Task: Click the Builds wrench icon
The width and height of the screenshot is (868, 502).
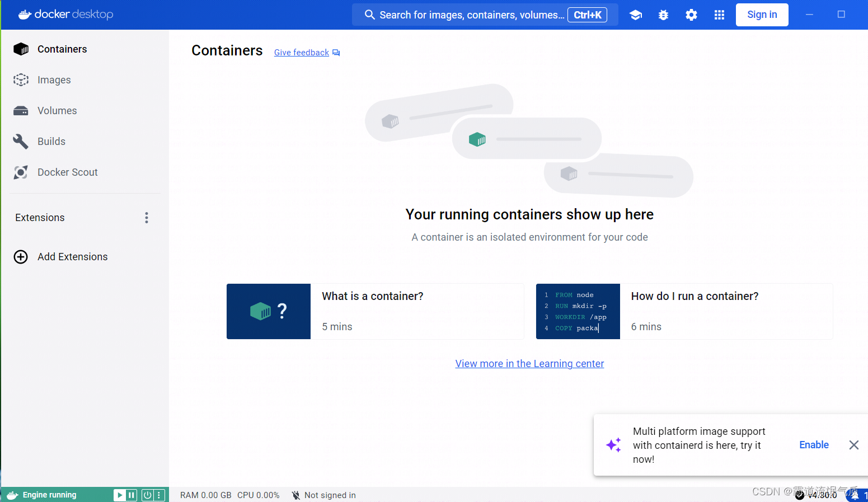Action: pyautogui.click(x=21, y=142)
